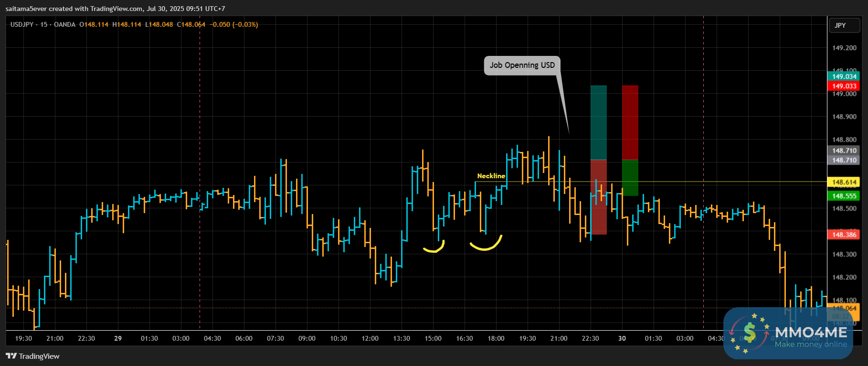Select the dark red stop zone of the short position

point(630,123)
